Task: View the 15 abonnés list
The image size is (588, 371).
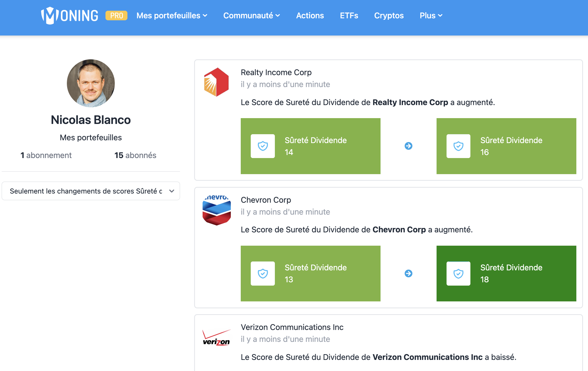Action: pos(135,155)
